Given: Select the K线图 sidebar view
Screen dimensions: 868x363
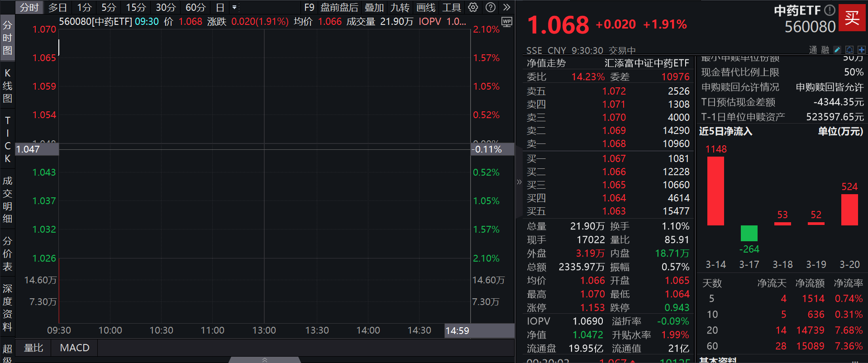Looking at the screenshot, I should pos(7,86).
